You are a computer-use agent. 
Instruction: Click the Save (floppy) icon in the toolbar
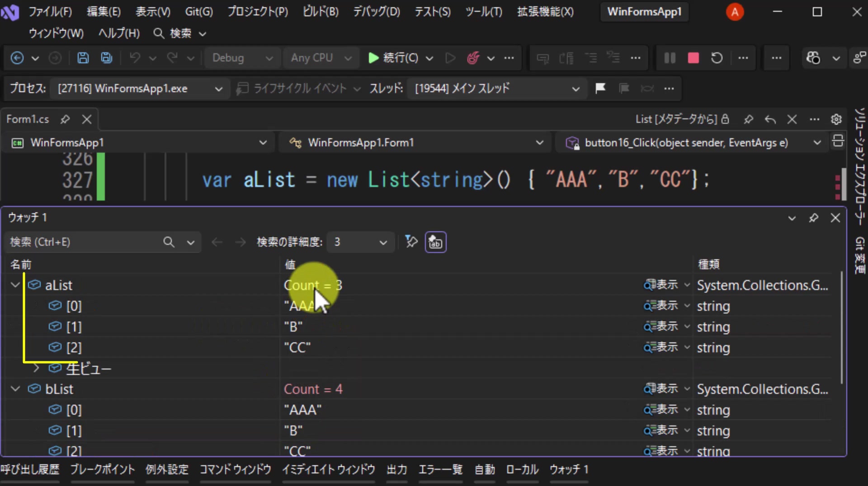pos(83,58)
